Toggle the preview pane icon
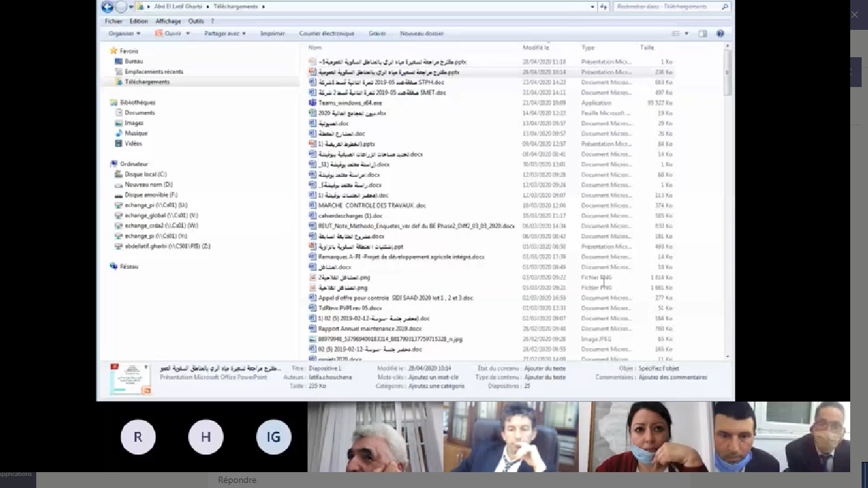 click(x=703, y=33)
